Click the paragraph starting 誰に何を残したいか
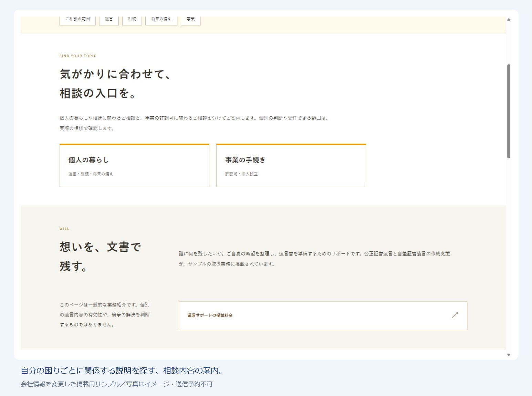Screen dimensions: 532x396 tap(314, 259)
